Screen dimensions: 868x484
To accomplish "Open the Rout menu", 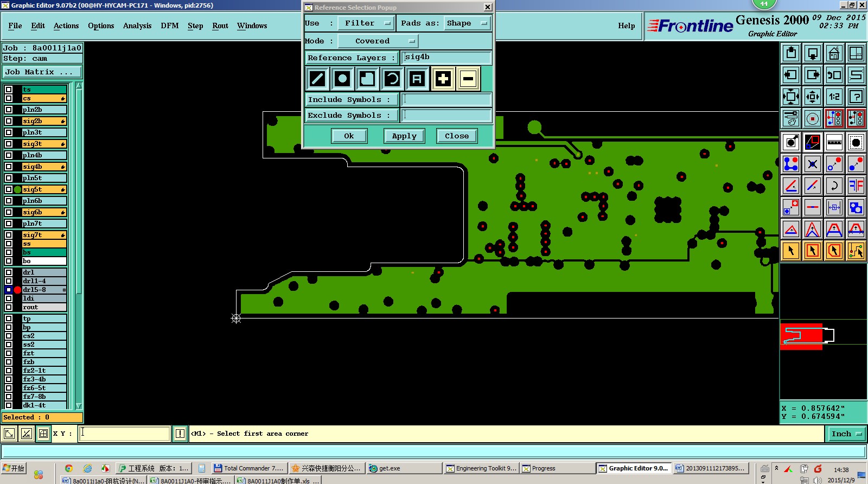I will click(x=220, y=26).
